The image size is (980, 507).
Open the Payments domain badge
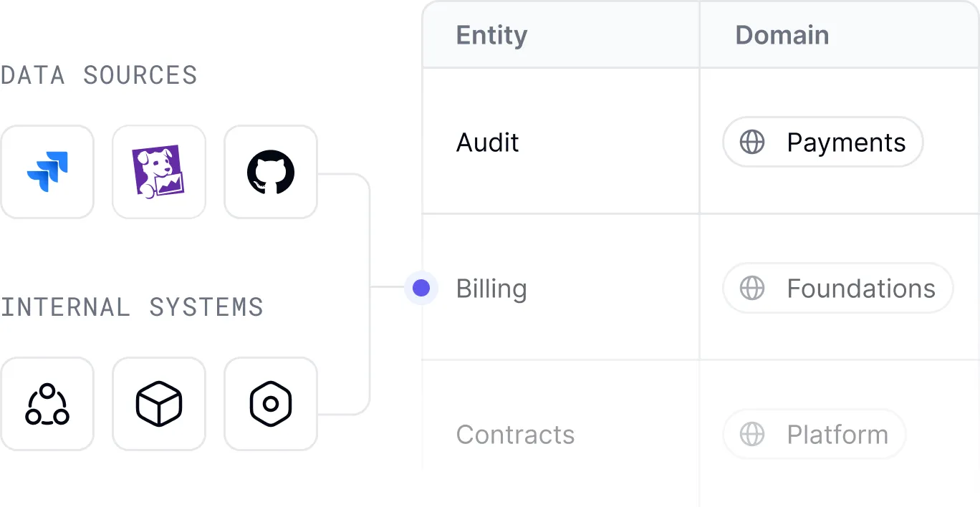pyautogui.click(x=822, y=142)
